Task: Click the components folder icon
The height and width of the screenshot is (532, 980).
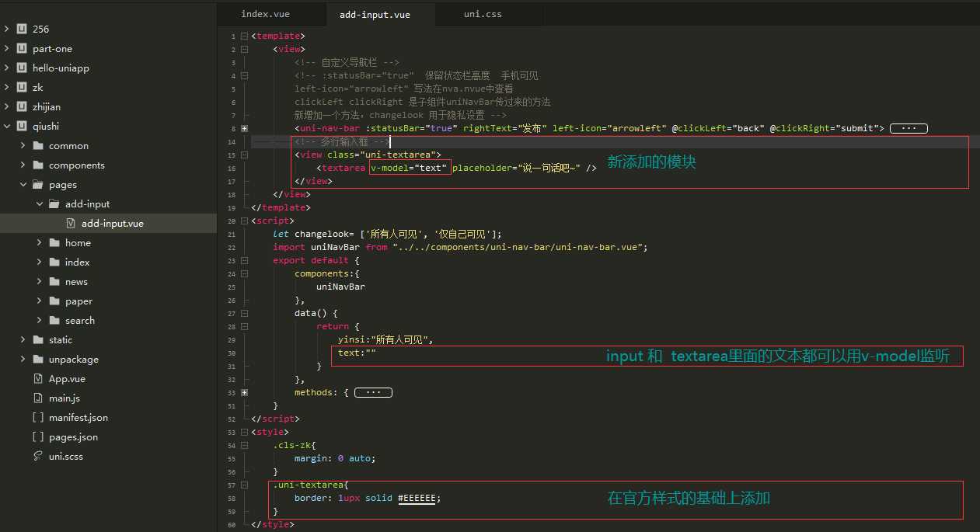Action: click(38, 165)
